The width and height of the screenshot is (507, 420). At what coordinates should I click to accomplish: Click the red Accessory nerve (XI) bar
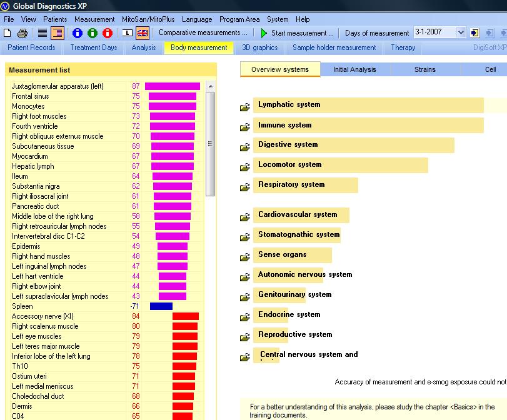[x=186, y=316]
